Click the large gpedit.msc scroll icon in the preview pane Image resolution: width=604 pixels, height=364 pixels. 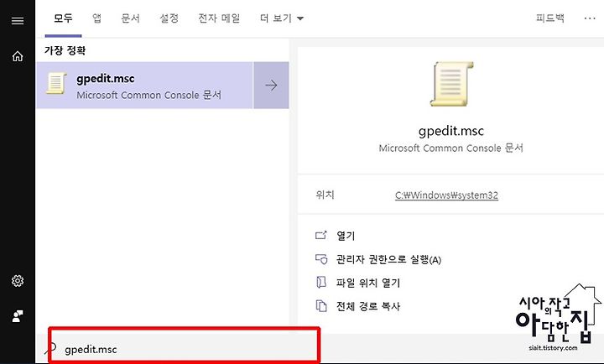click(451, 84)
